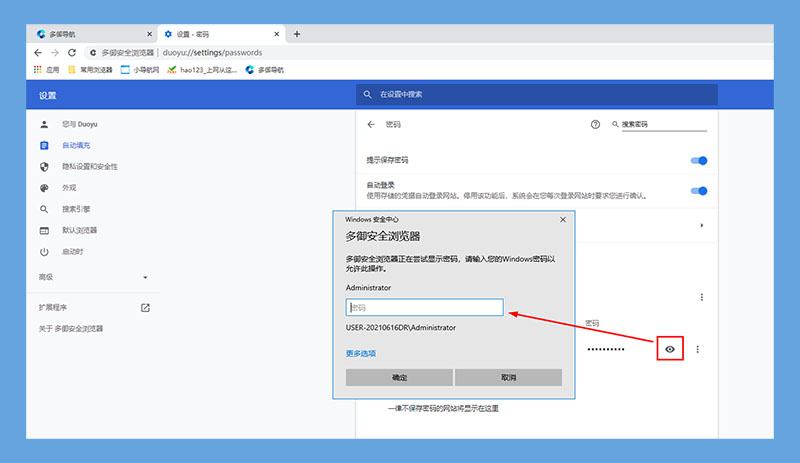Show the saved password with the eye icon
800x463 pixels.
point(670,349)
